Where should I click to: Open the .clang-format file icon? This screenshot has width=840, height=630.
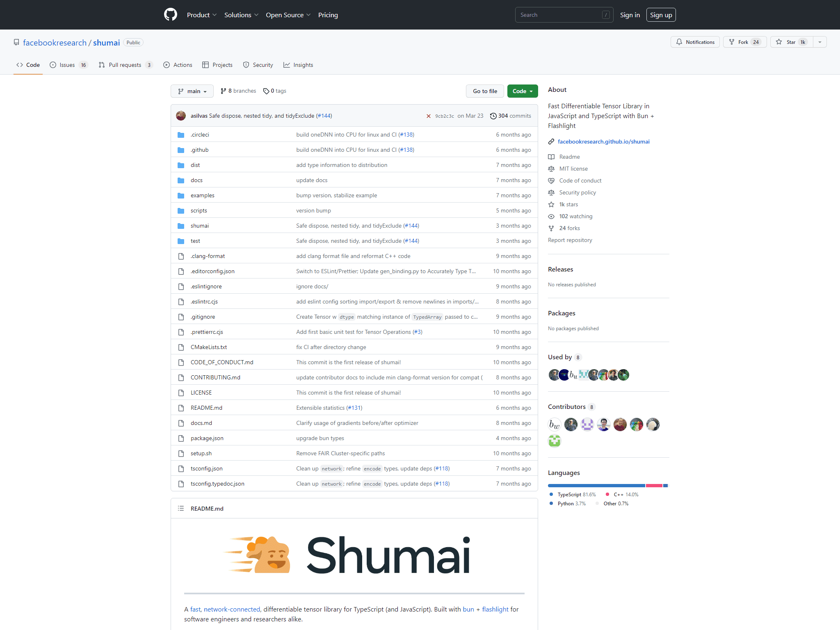click(181, 256)
